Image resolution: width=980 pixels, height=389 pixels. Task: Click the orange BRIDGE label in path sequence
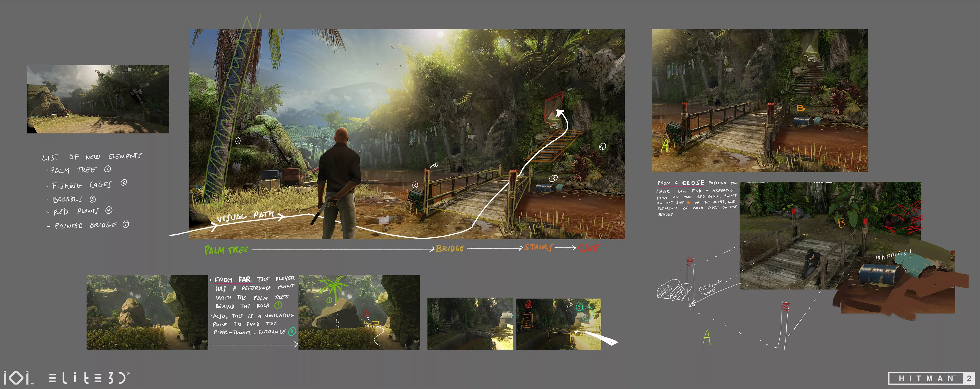[450, 249]
